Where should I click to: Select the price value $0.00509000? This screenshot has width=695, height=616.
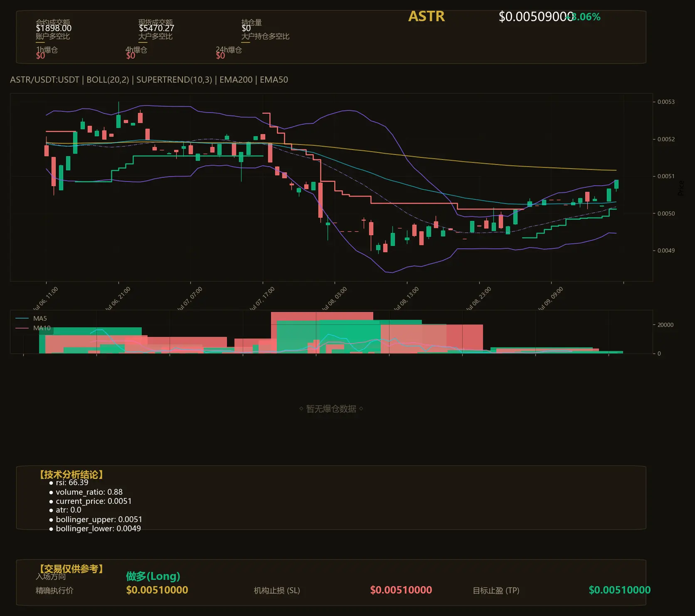coord(536,17)
